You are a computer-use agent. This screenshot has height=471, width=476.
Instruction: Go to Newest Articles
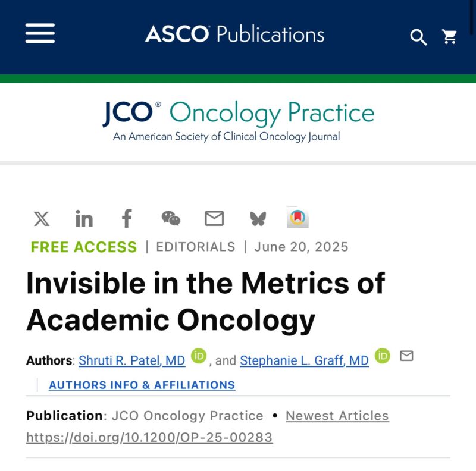(x=337, y=416)
